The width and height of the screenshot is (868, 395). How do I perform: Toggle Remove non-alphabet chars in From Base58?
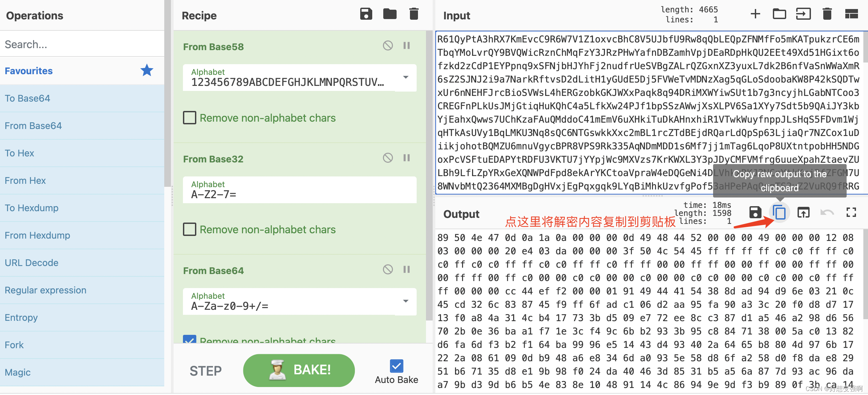pyautogui.click(x=190, y=118)
